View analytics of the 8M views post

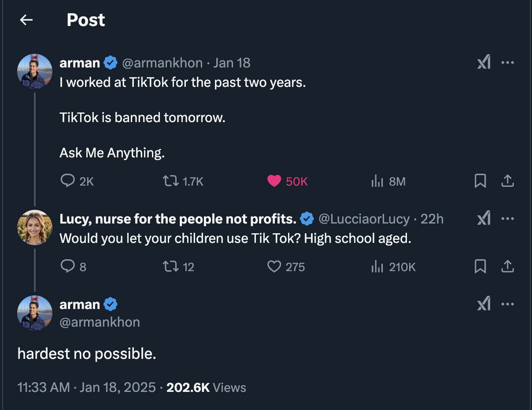click(x=377, y=181)
